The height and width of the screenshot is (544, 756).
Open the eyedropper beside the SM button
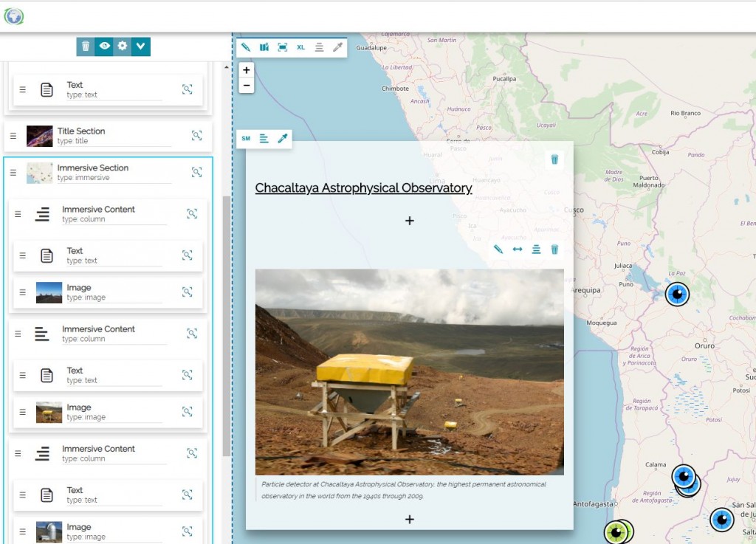283,138
